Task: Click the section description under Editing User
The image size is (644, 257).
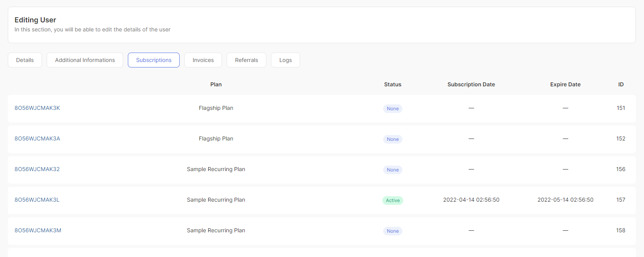Action: (x=93, y=29)
